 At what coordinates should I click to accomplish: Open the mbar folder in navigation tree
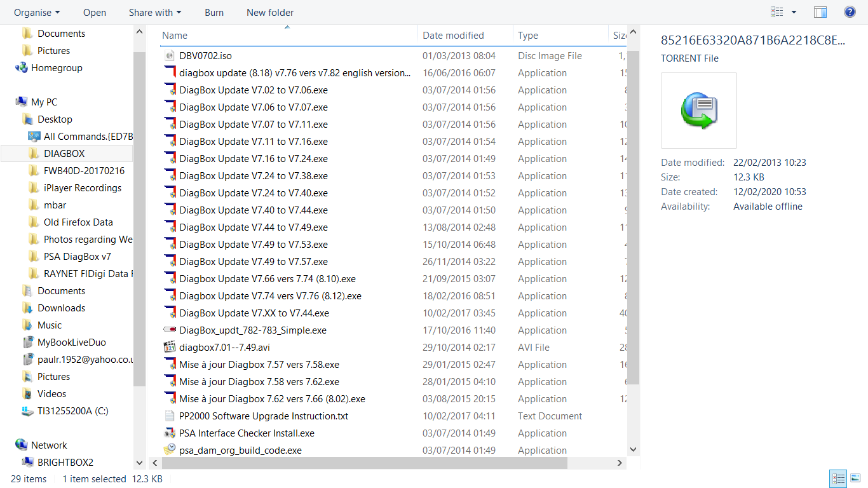point(55,205)
